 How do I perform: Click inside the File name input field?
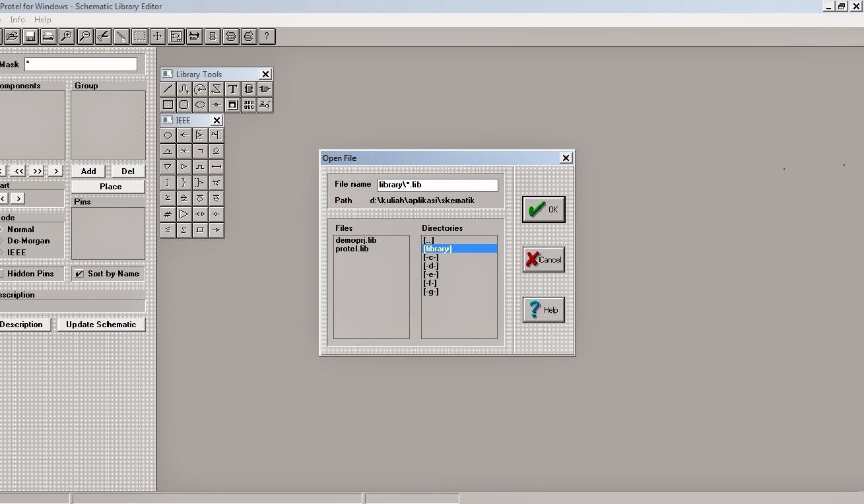[437, 185]
